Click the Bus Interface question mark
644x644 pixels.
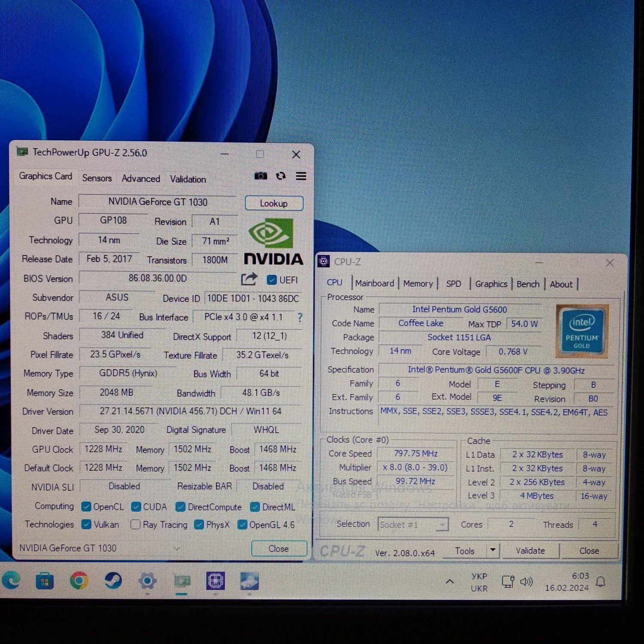(300, 317)
